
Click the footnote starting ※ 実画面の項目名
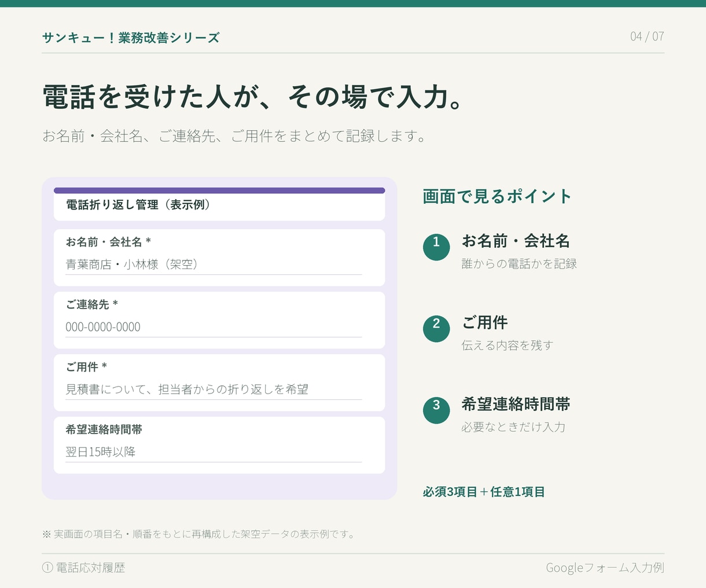(x=198, y=534)
